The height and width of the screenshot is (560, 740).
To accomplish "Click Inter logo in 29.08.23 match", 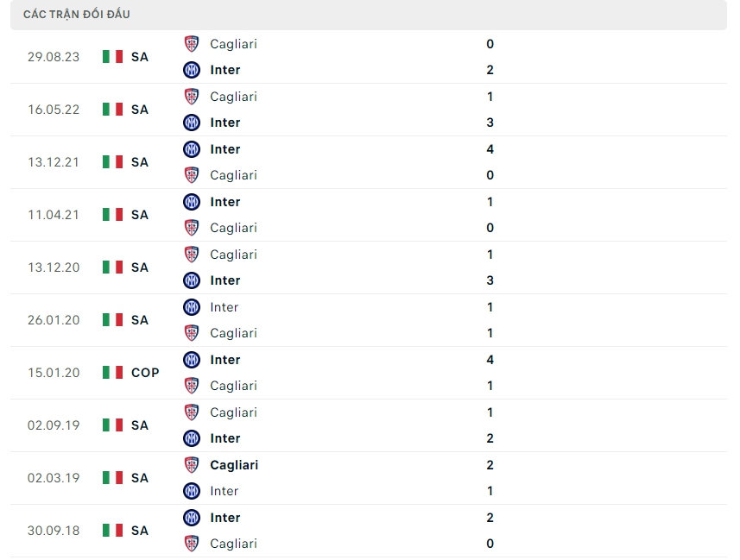I will pyautogui.click(x=192, y=70).
